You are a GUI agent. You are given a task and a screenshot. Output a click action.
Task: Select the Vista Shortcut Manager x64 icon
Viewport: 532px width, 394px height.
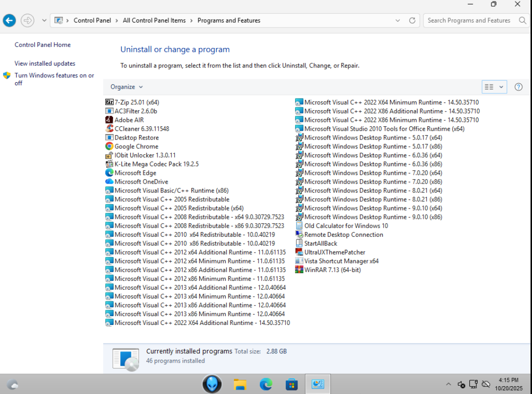click(x=299, y=261)
